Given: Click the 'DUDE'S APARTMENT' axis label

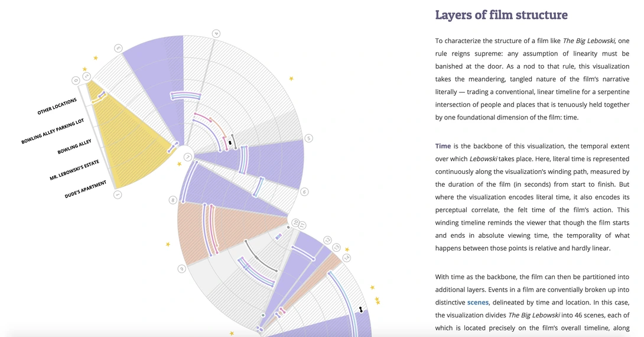Looking at the screenshot, I should (86, 189).
